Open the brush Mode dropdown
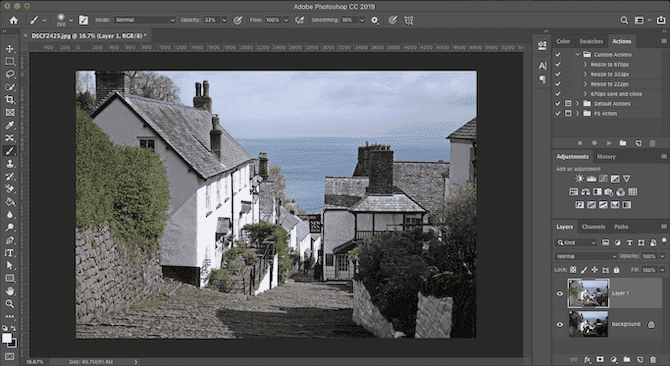This screenshot has height=366, width=670. point(145,20)
